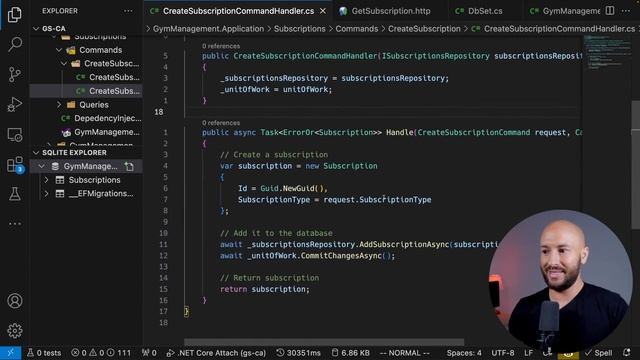Expand the Subscriptions table node

[46, 180]
